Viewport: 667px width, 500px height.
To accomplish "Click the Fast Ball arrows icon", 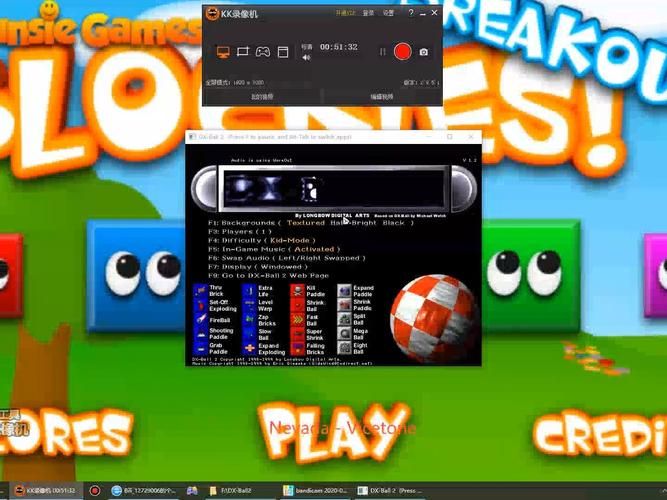I will (x=298, y=320).
